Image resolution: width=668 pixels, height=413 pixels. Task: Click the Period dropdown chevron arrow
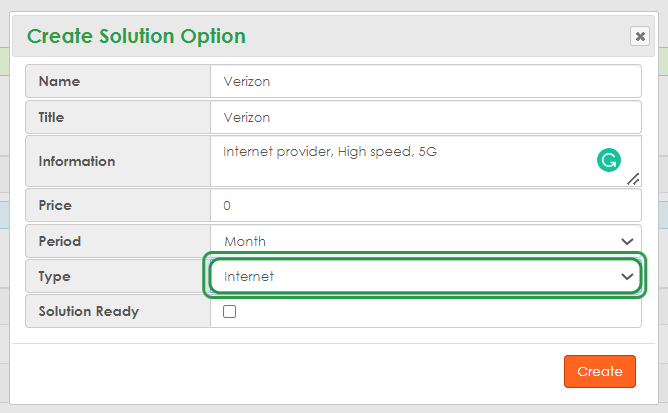tap(627, 241)
